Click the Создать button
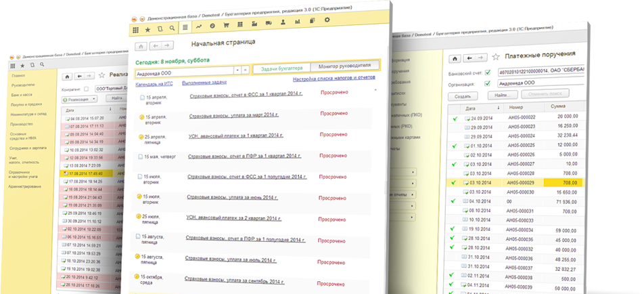 tap(461, 96)
